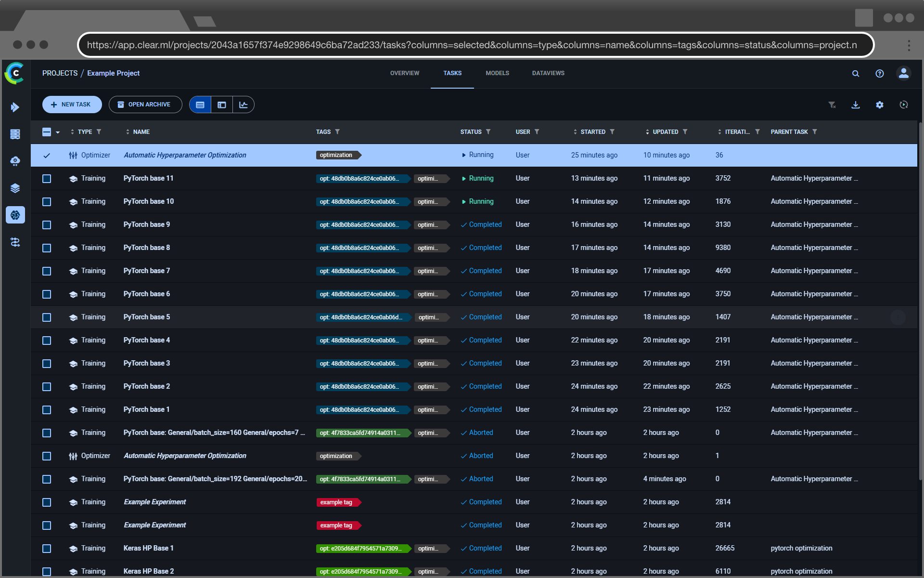Toggle the select-all checkbox in the header
The image size is (924, 578).
coord(46,131)
